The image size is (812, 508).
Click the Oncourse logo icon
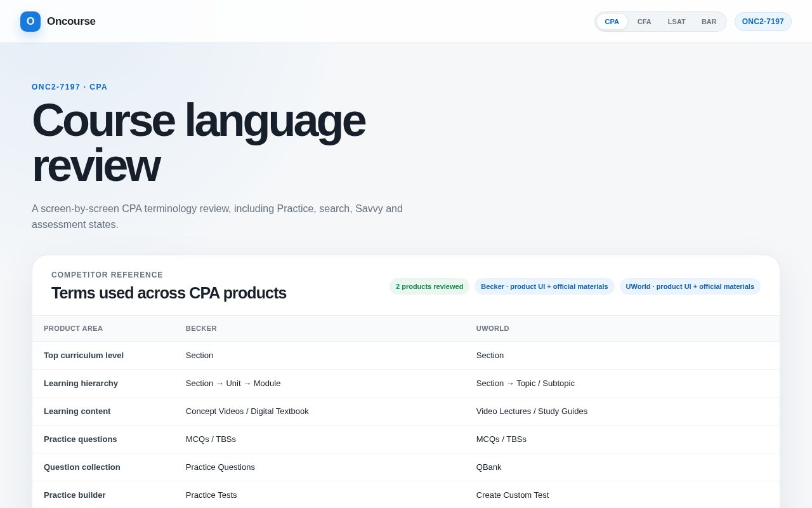pyautogui.click(x=30, y=22)
